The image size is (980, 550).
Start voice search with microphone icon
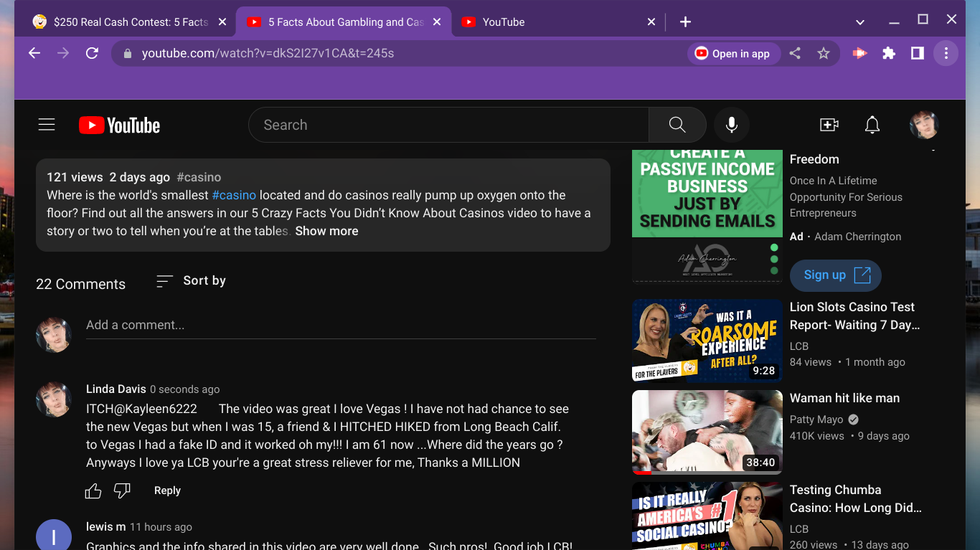click(x=732, y=125)
